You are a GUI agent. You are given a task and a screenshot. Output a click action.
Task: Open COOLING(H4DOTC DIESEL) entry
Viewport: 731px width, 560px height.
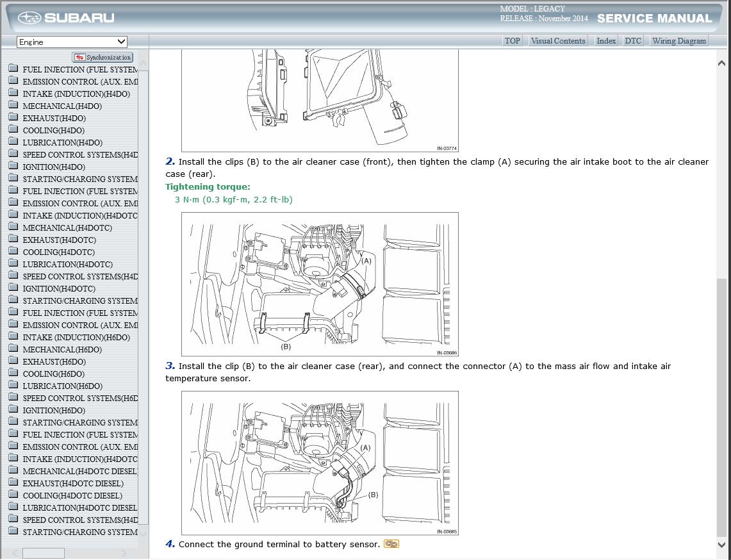coord(72,496)
